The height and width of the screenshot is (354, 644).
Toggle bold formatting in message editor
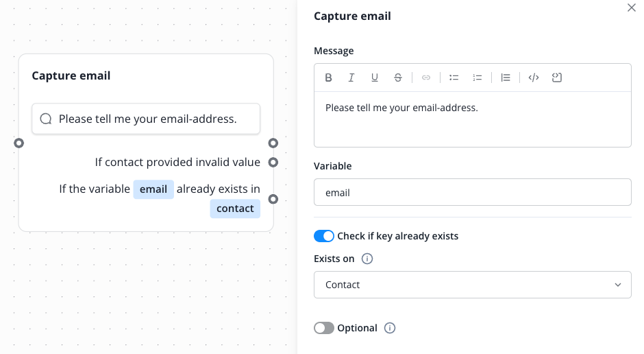329,78
